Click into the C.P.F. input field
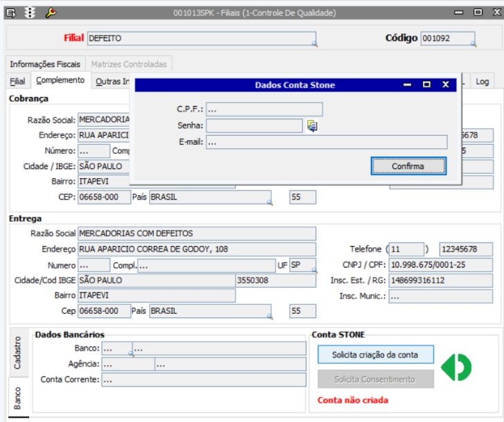 tap(264, 109)
